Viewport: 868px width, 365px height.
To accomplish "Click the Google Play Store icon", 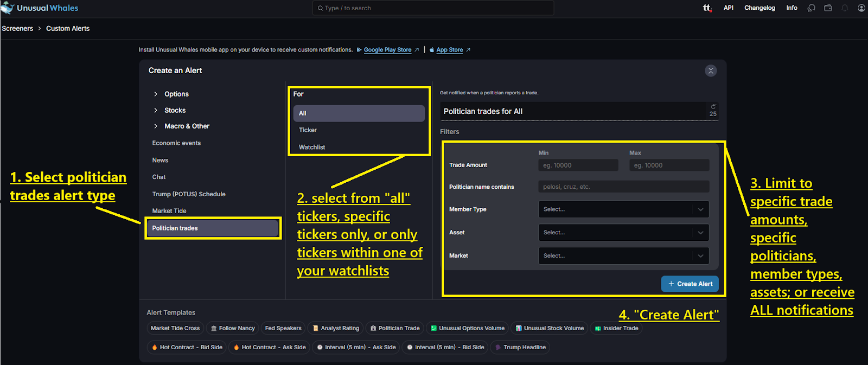I will point(359,50).
